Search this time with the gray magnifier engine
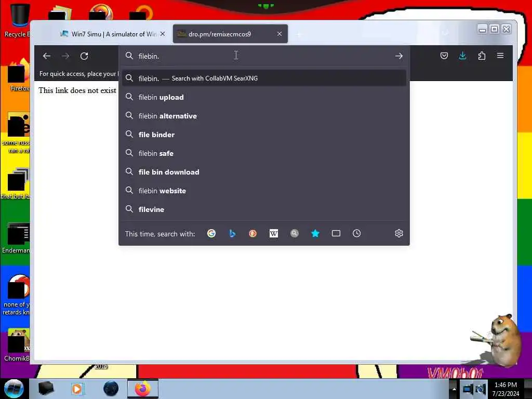This screenshot has height=399, width=532. (x=295, y=233)
